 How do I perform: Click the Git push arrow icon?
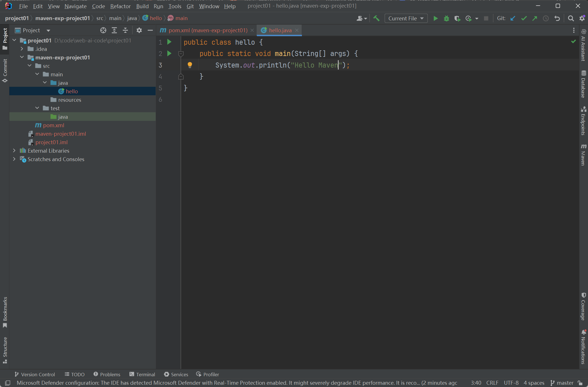click(x=535, y=18)
